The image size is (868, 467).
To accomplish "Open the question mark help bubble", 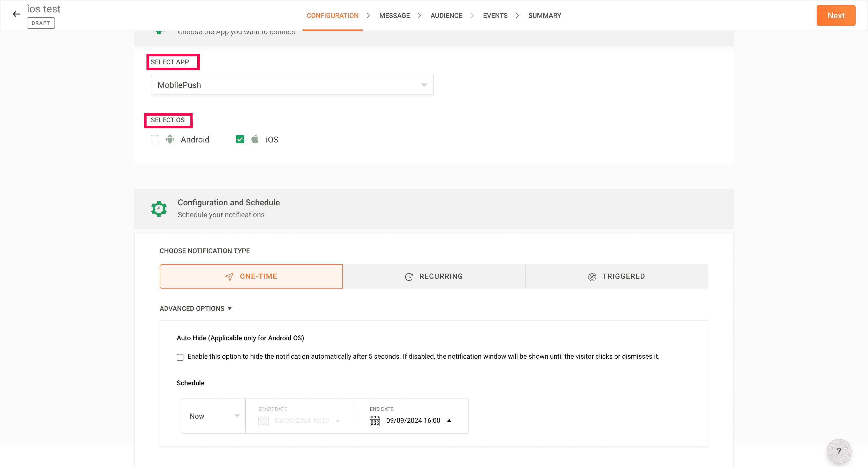I will point(839,451).
